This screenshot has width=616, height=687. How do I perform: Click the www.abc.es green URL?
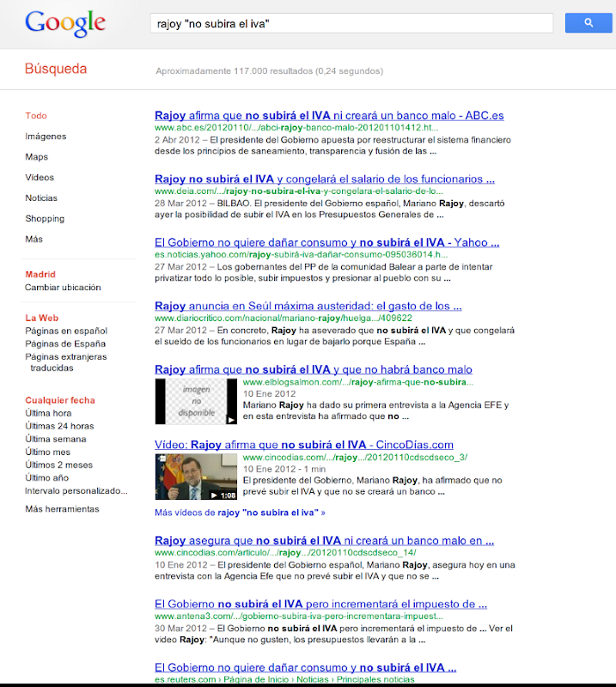pos(296,127)
